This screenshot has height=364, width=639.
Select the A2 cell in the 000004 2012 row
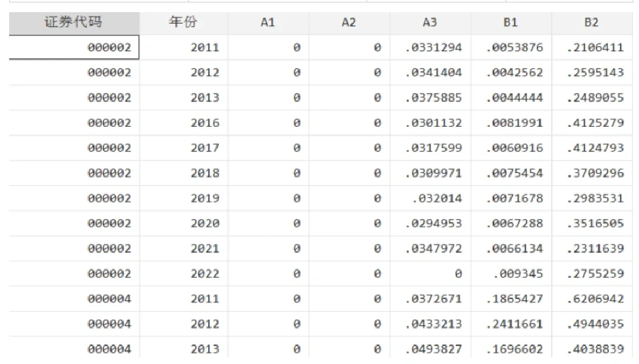tap(349, 324)
